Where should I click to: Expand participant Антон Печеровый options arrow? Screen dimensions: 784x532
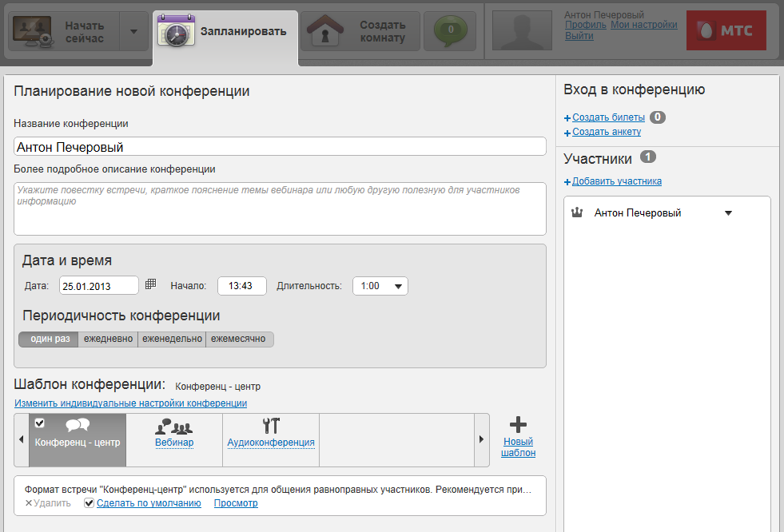tap(728, 213)
